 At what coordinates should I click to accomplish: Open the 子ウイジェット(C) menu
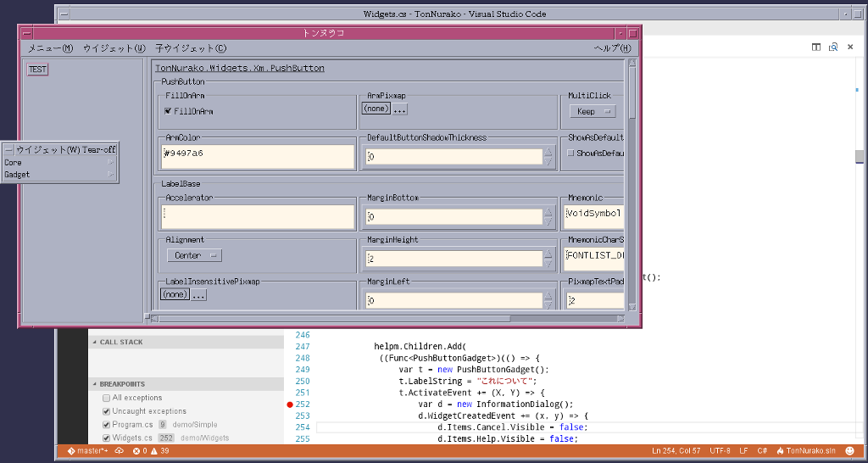pyautogui.click(x=191, y=48)
